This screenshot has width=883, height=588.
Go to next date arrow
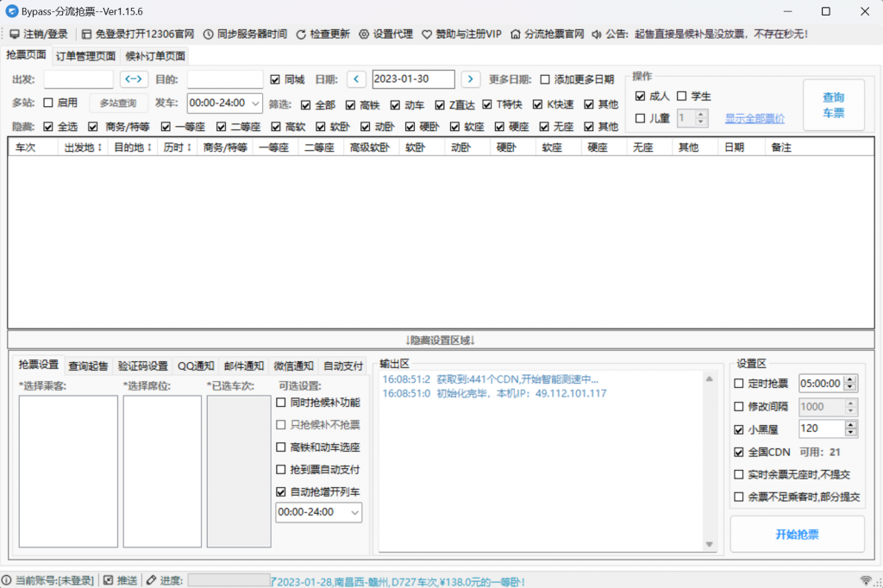click(471, 78)
